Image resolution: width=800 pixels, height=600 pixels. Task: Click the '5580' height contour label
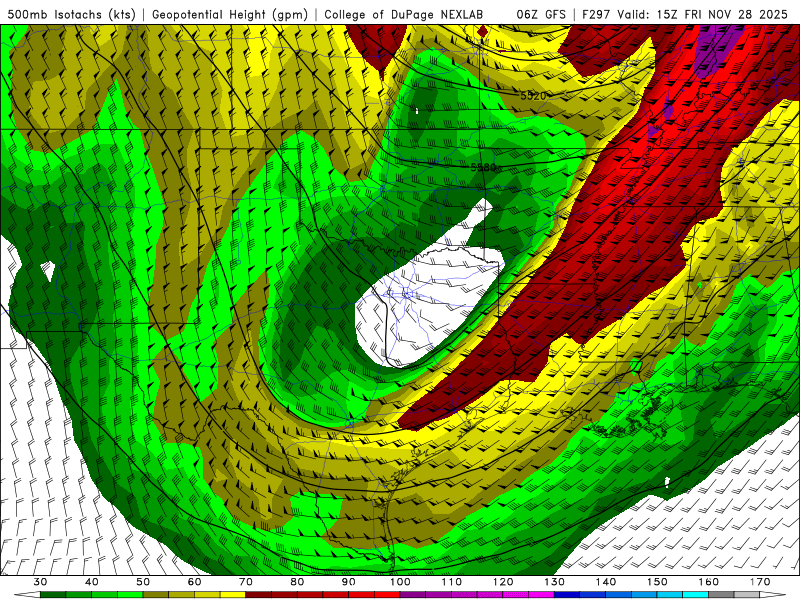483,167
